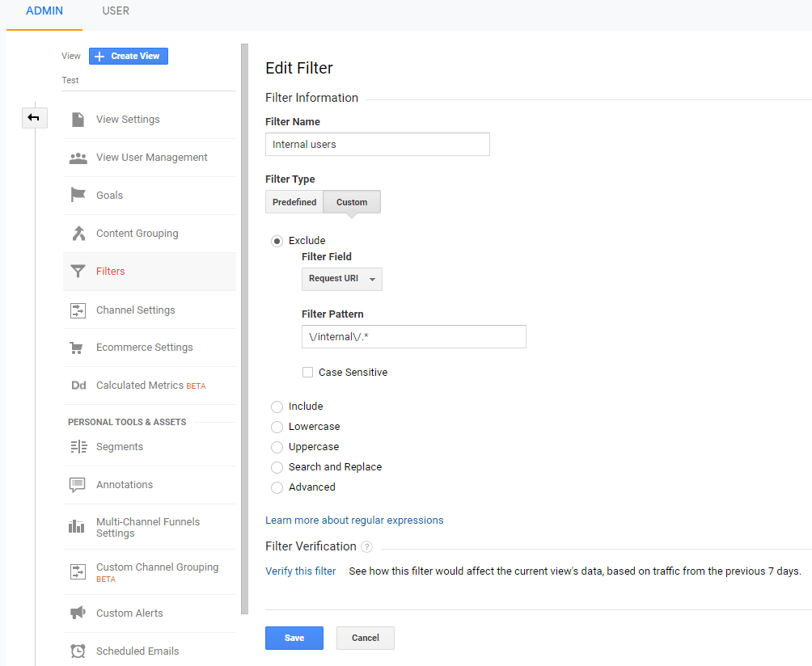
Task: Select the Calculated Metrics Dd icon
Action: (78, 385)
